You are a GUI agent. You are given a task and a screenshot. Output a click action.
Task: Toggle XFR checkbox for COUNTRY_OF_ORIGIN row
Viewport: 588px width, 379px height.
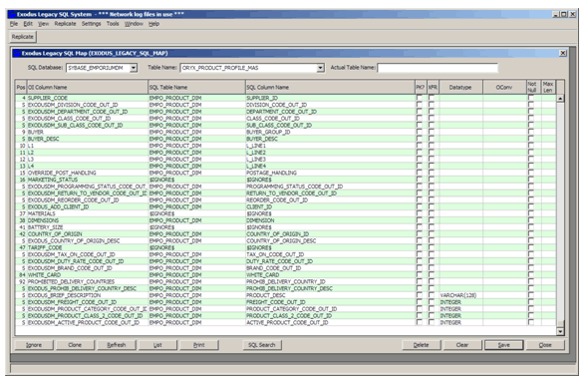coord(432,234)
